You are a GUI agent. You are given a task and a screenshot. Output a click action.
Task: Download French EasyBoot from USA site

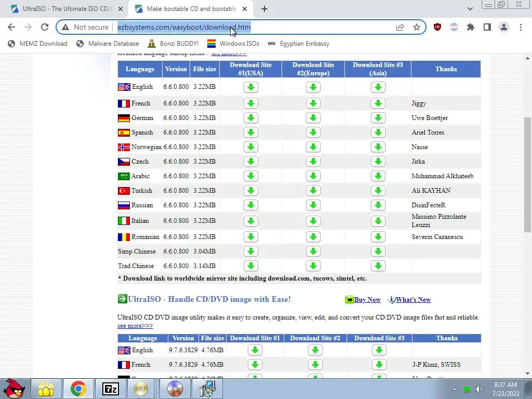(x=251, y=103)
